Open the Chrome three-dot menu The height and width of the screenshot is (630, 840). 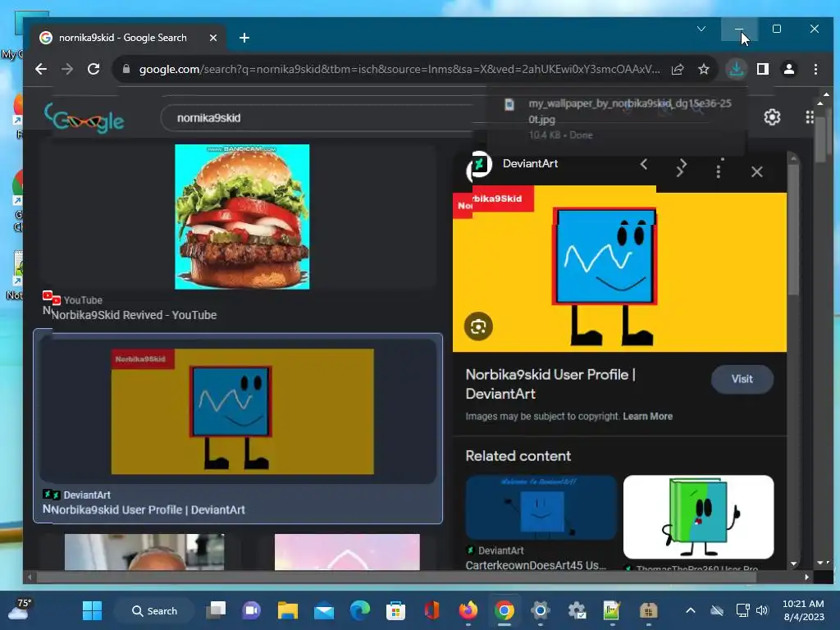point(815,69)
